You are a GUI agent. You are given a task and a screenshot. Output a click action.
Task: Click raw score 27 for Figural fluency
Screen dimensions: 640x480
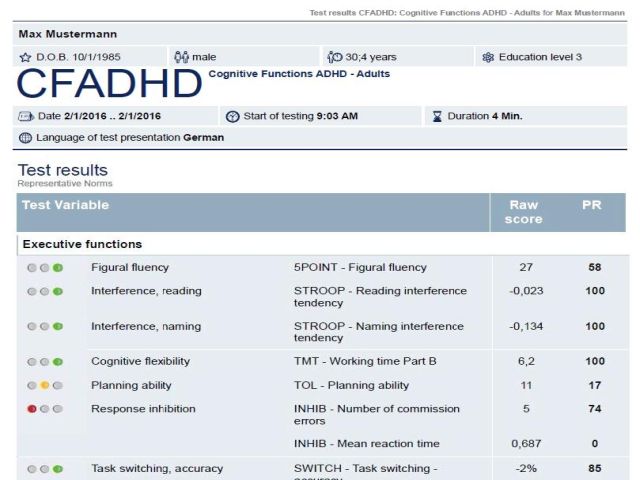tap(526, 267)
